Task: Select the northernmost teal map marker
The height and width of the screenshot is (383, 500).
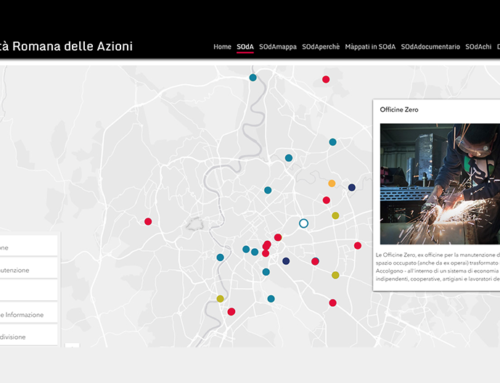Action: (253, 78)
